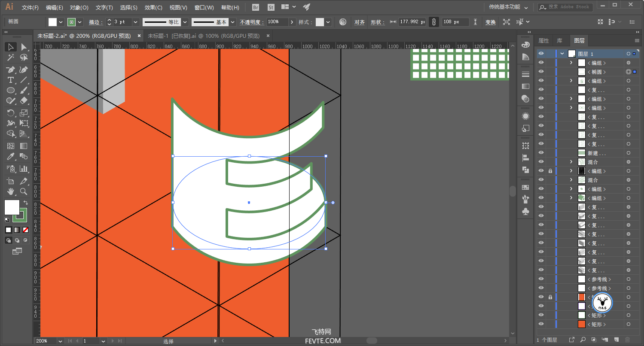Create new layer in Layers panel

click(616, 340)
